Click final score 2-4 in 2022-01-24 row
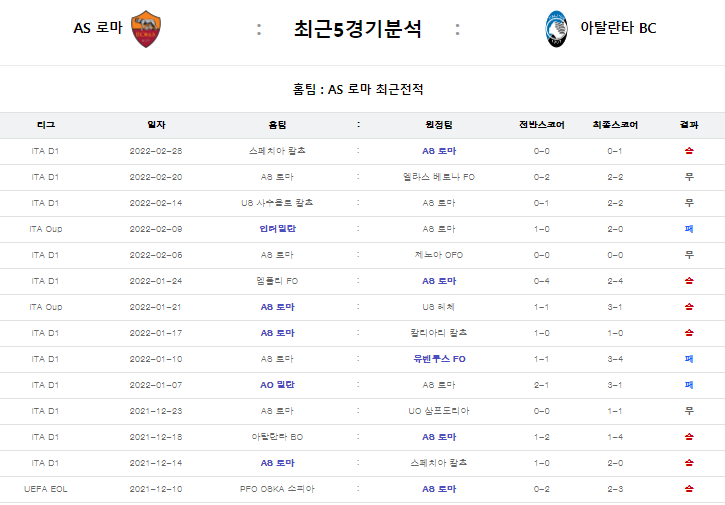The height and width of the screenshot is (505, 725). coord(615,281)
